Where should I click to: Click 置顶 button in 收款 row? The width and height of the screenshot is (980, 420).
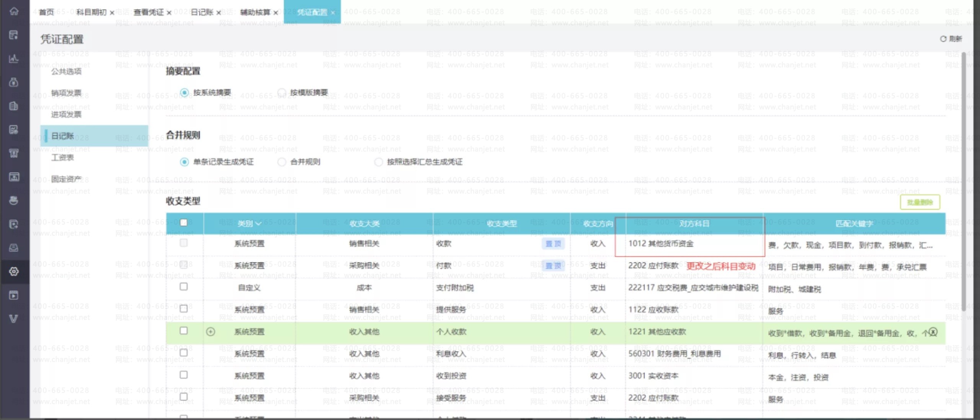tap(553, 244)
